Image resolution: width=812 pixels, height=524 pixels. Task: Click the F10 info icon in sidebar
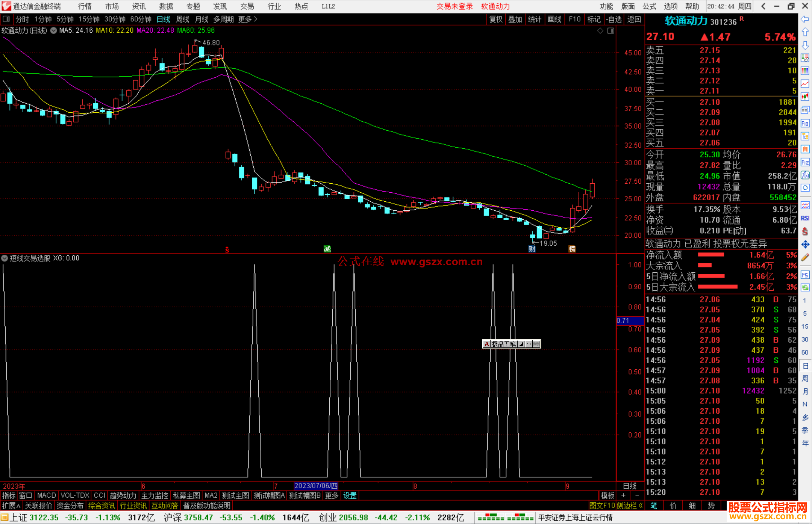(x=805, y=123)
